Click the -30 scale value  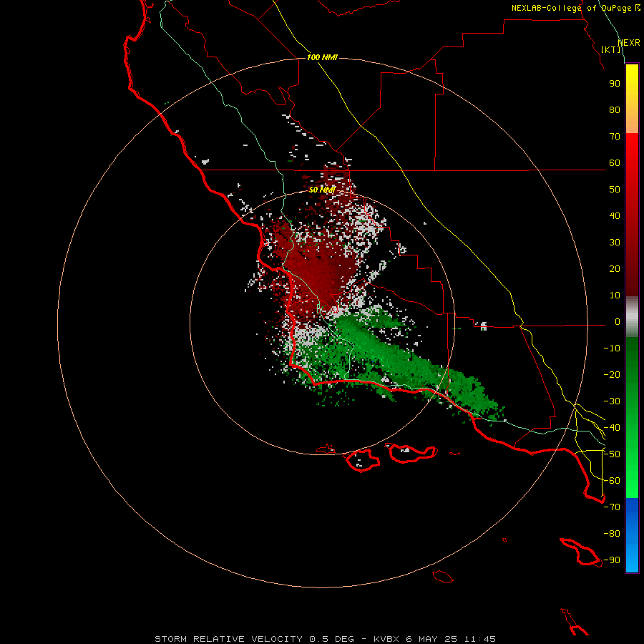(612, 401)
